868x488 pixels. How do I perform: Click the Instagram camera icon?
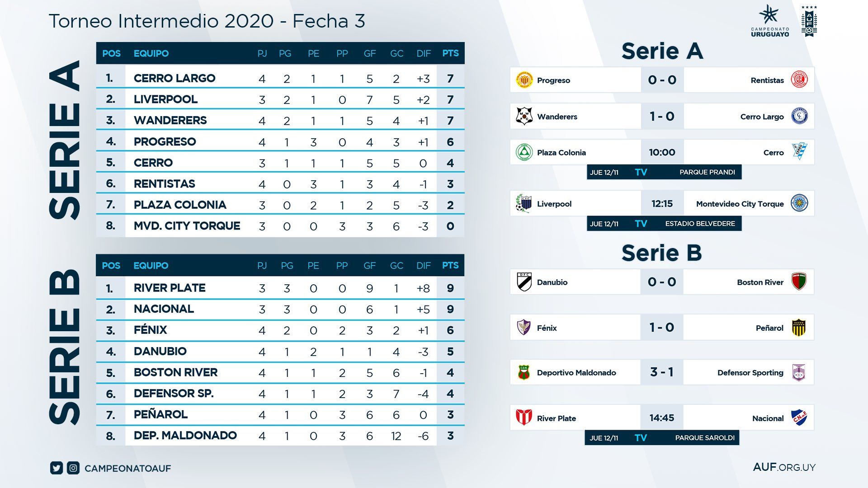(x=73, y=468)
